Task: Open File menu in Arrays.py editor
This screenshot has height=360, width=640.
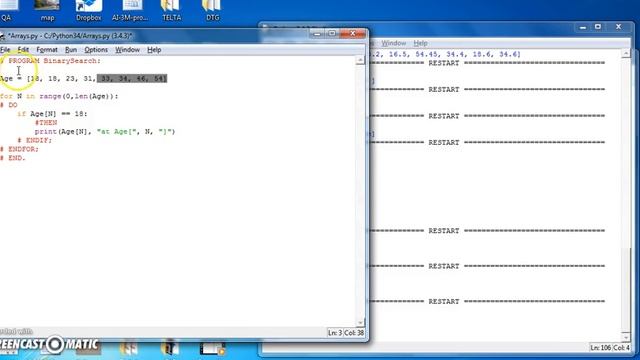Action: [5, 50]
